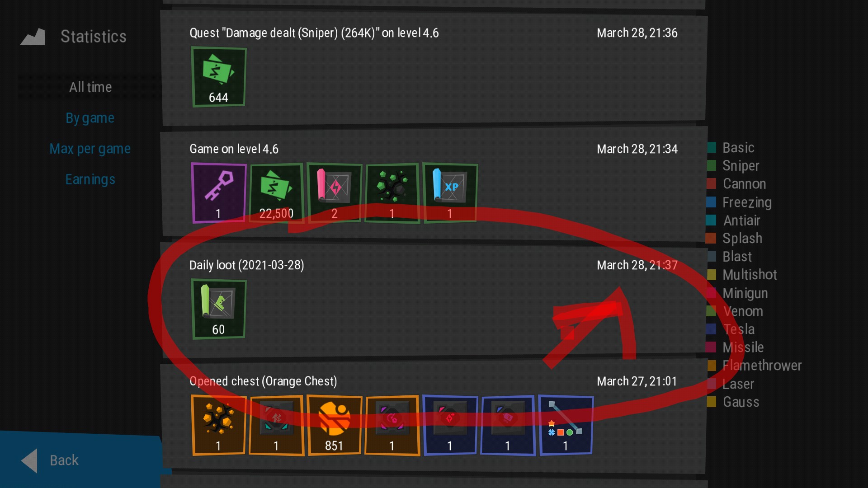This screenshot has height=488, width=868.
Task: Open the By game statistics tab
Action: [90, 118]
